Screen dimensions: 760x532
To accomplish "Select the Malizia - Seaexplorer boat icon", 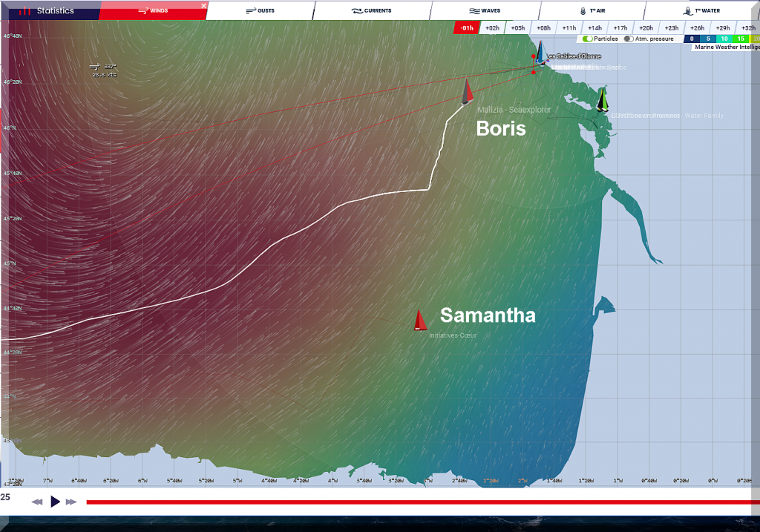I will point(467,91).
